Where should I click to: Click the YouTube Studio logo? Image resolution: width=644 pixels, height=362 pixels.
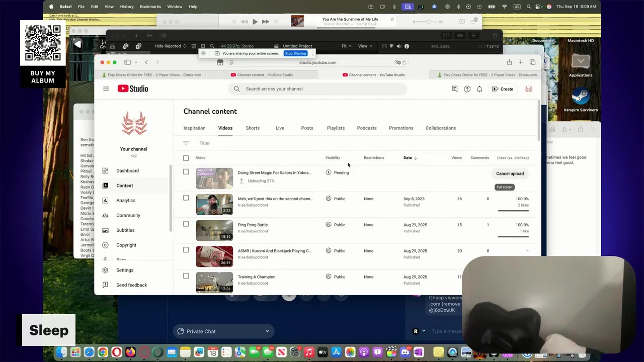point(133,88)
